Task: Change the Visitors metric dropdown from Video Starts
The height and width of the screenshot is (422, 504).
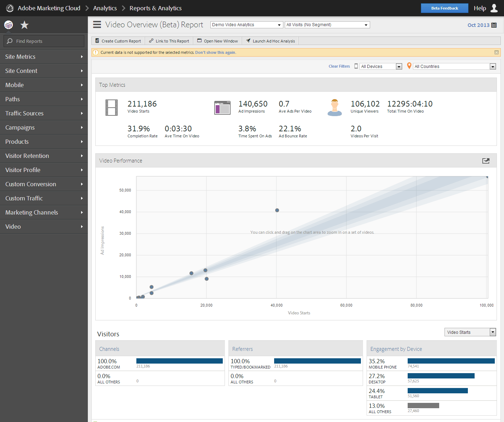Action: click(492, 332)
